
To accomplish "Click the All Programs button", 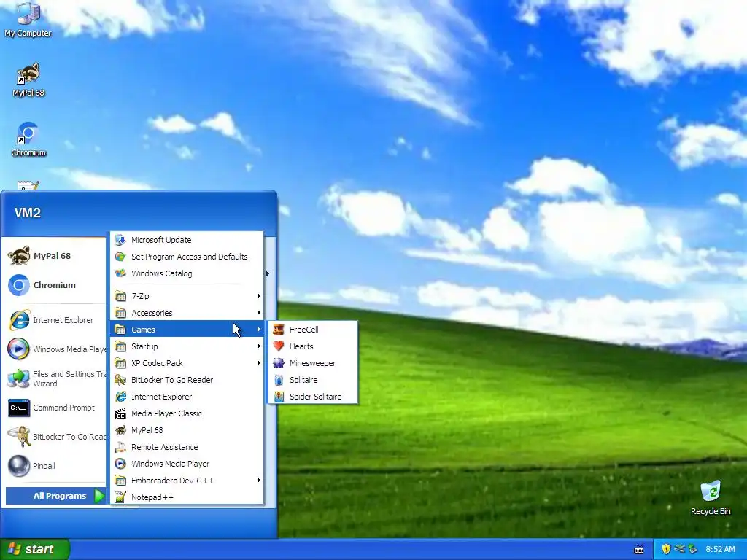I will [55, 496].
